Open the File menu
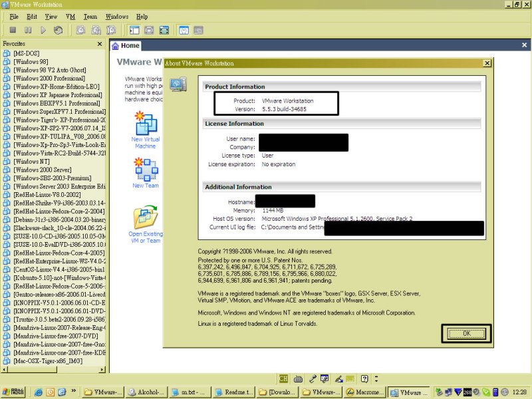The width and height of the screenshot is (532, 399). pyautogui.click(x=14, y=16)
